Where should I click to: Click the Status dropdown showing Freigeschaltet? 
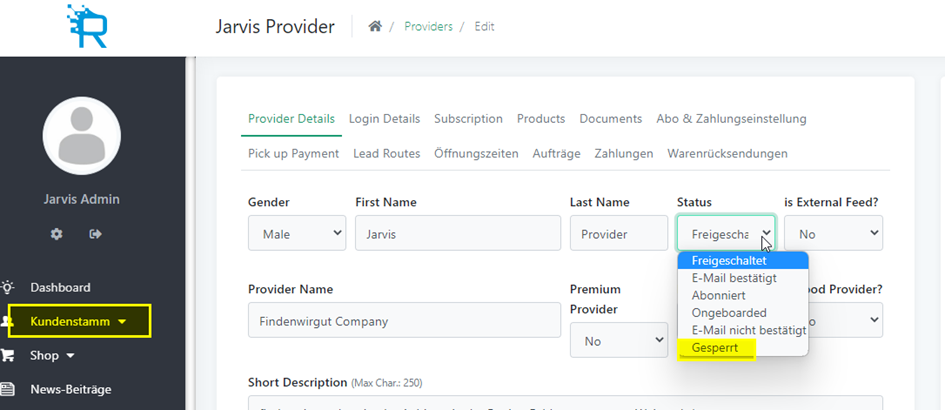pos(726,233)
